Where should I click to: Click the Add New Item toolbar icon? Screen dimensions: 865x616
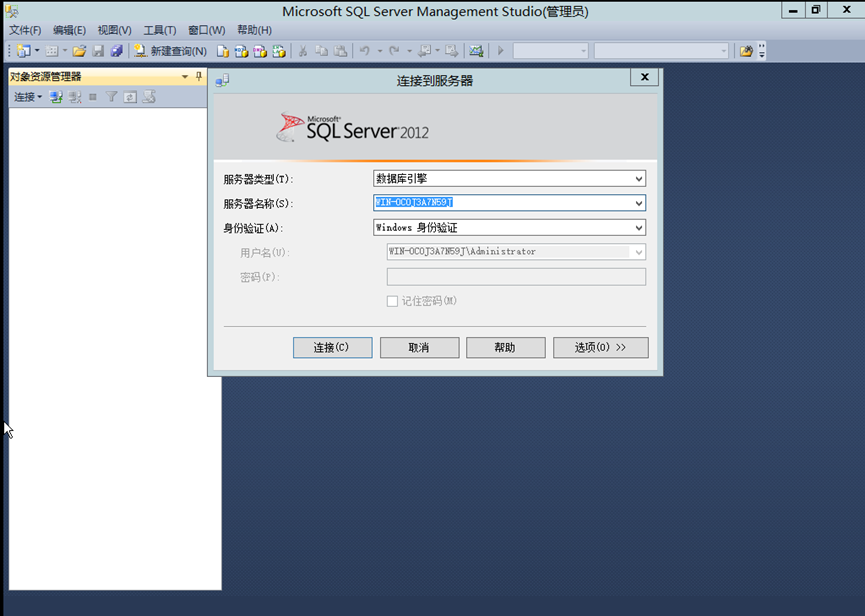(x=51, y=51)
